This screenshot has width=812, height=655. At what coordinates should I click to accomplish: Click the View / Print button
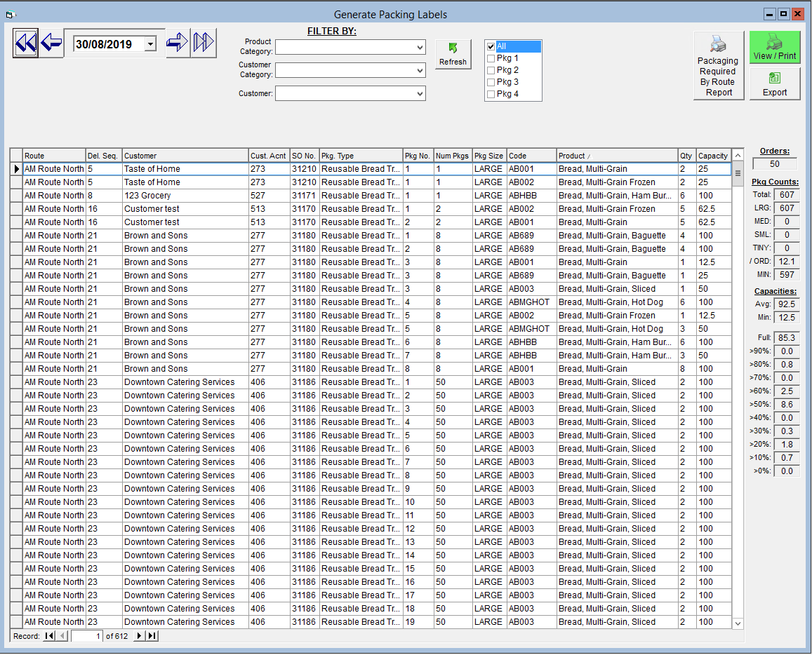(x=775, y=48)
